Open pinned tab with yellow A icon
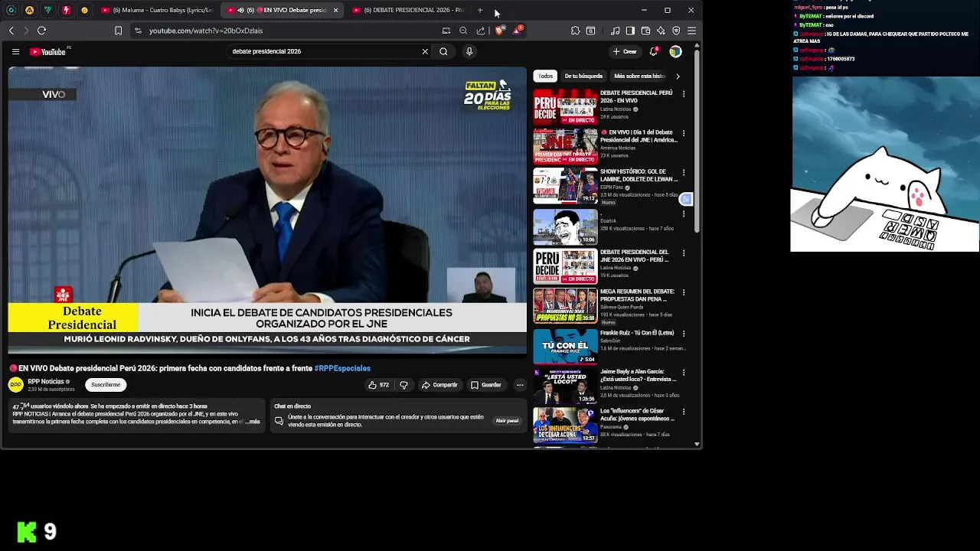The image size is (980, 551). click(x=29, y=10)
